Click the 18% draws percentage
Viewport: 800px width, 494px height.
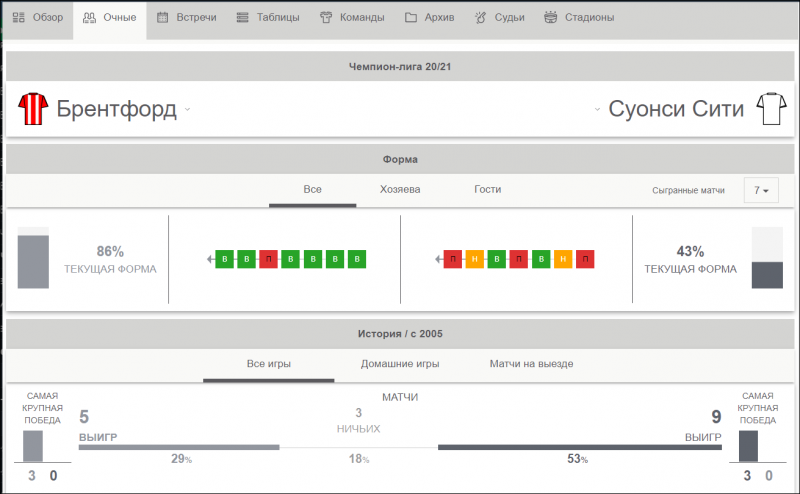coord(359,459)
